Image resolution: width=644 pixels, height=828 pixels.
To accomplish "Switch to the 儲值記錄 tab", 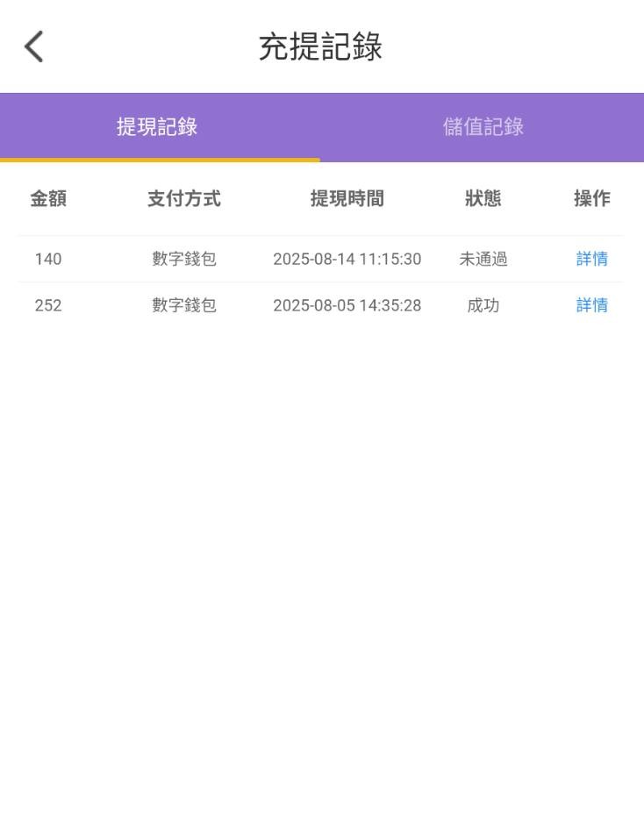I will (x=483, y=126).
